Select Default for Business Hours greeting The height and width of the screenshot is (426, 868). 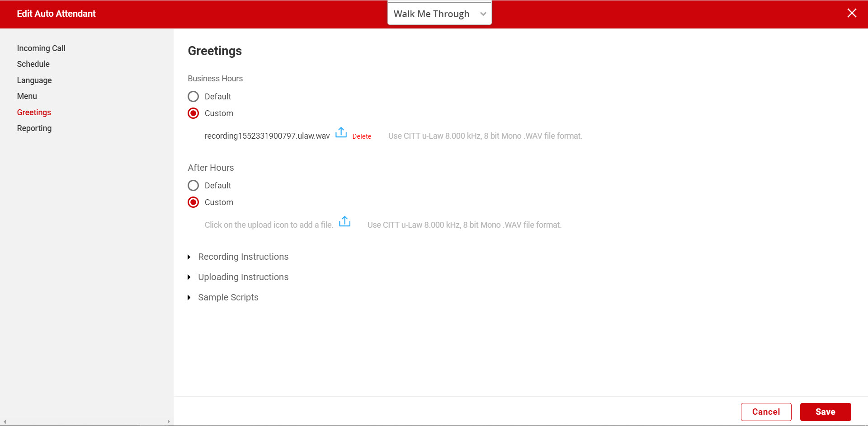click(193, 97)
